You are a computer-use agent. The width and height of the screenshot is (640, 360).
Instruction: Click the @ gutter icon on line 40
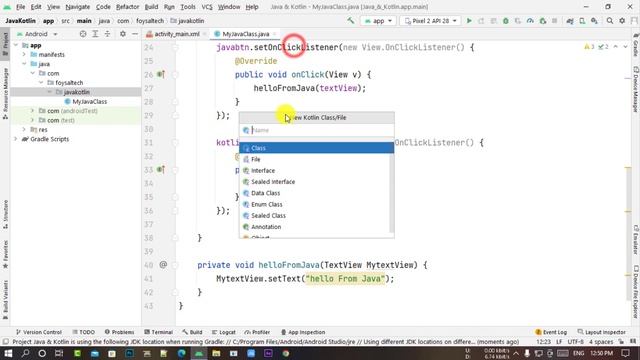163,265
